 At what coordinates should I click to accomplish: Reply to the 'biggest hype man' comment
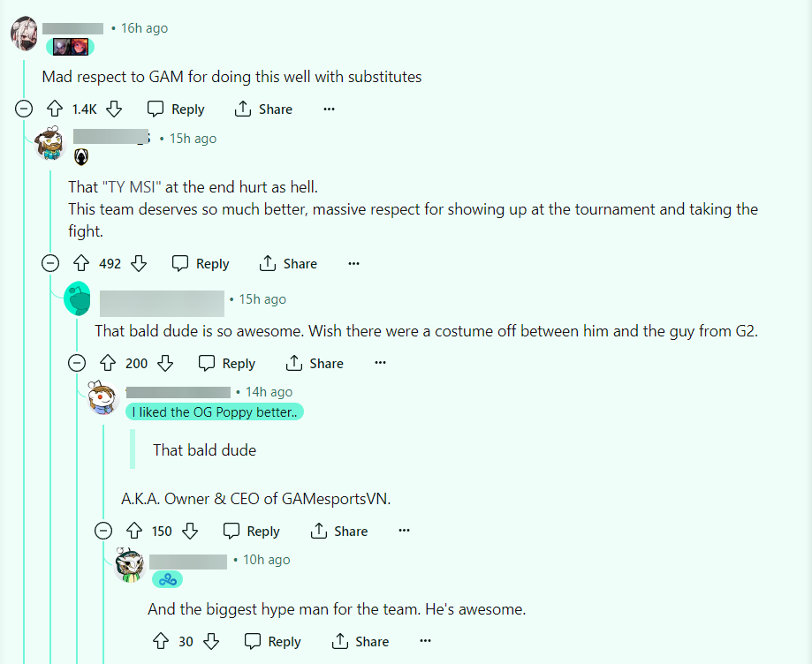coord(272,641)
